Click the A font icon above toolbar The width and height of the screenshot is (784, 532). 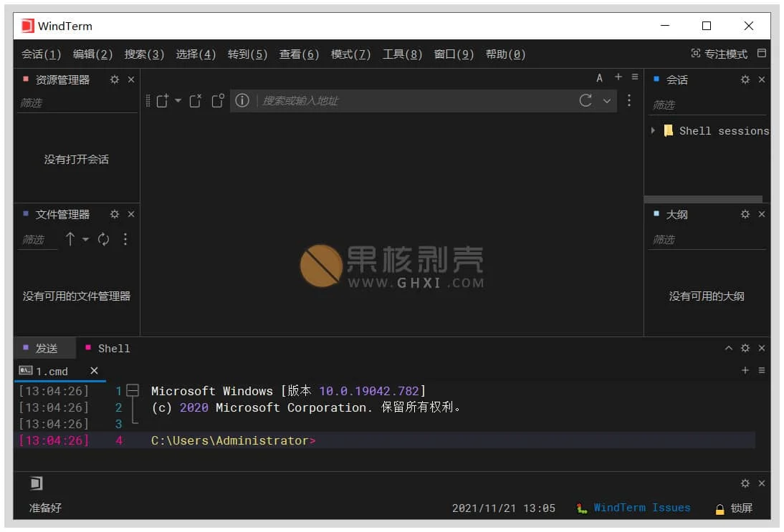click(x=599, y=77)
